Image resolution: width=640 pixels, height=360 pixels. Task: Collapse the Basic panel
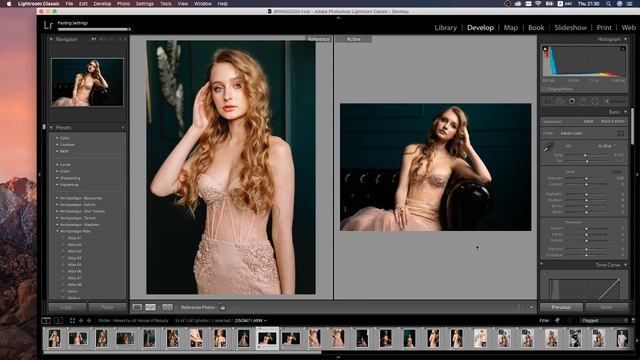click(x=625, y=112)
